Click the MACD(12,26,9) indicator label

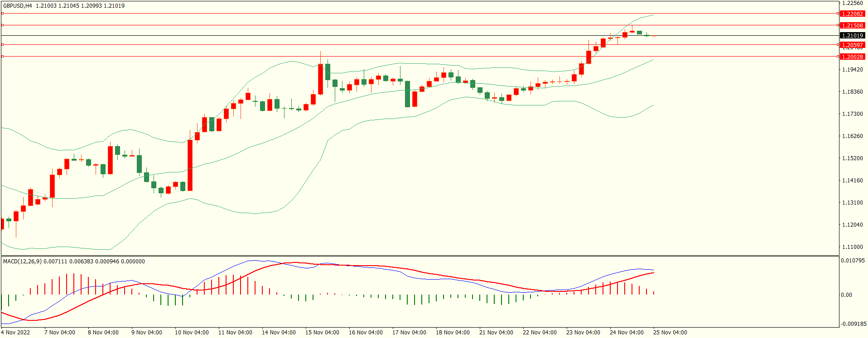23,262
